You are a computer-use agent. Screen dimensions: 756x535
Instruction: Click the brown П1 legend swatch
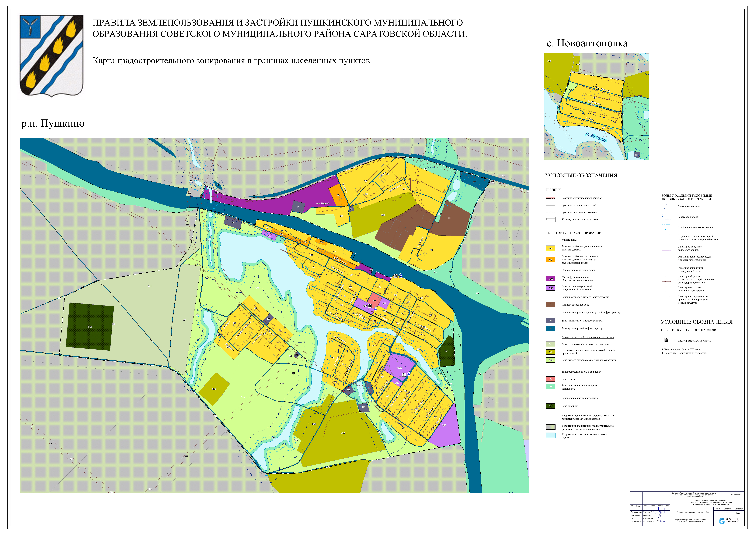coord(551,304)
